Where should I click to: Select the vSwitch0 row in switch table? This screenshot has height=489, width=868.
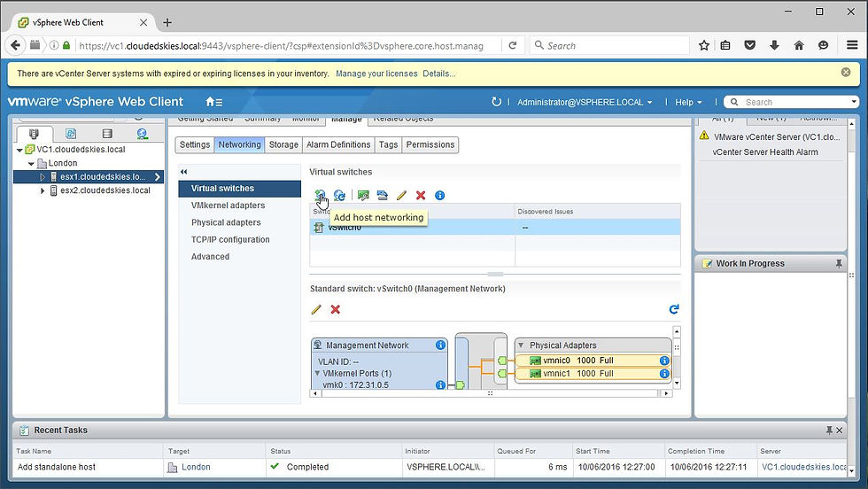(x=495, y=227)
